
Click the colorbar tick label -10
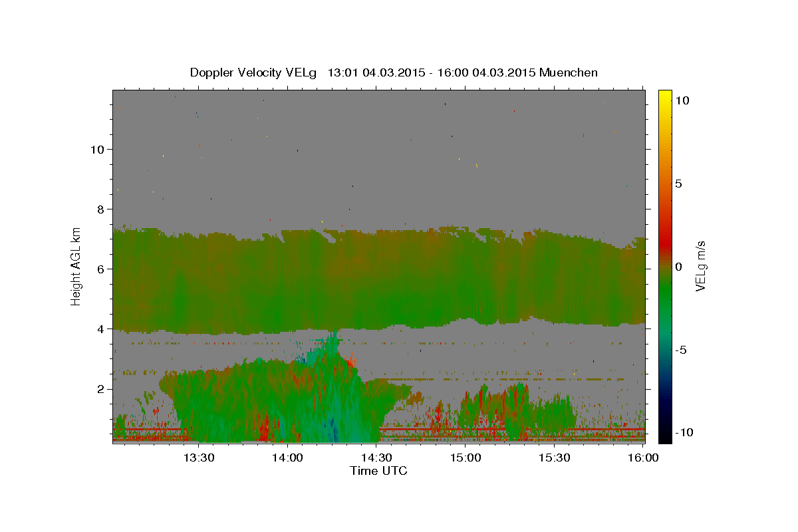pyautogui.click(x=684, y=432)
